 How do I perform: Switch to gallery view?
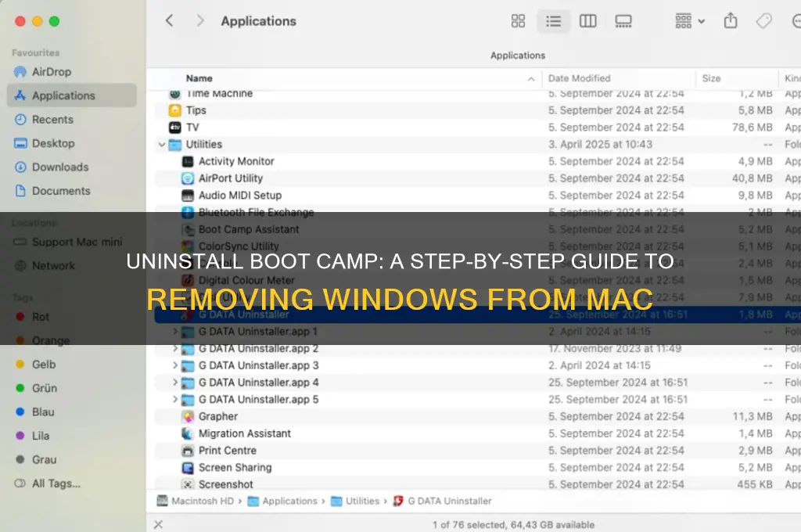tap(623, 21)
